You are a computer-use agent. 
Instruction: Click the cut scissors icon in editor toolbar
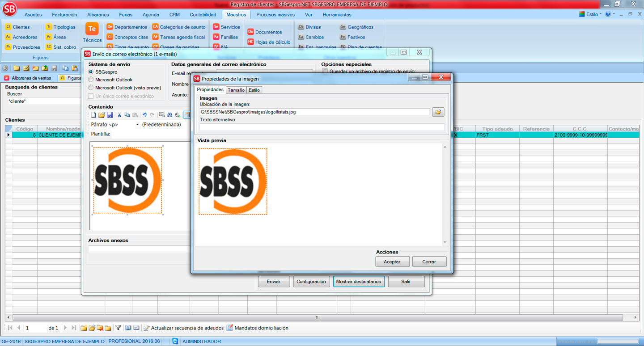(119, 115)
